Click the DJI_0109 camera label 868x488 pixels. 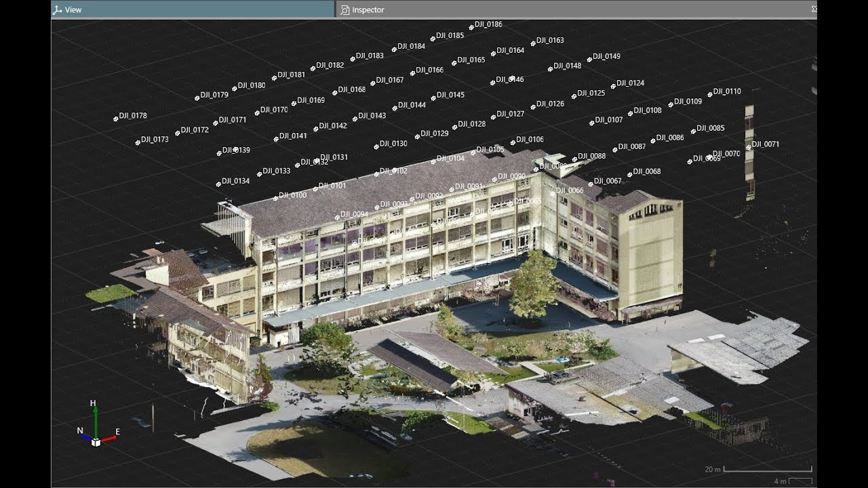[x=688, y=101]
